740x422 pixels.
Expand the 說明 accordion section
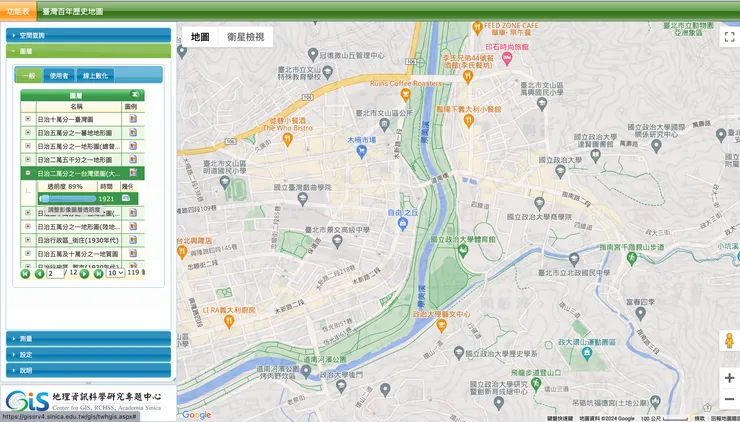[88, 370]
